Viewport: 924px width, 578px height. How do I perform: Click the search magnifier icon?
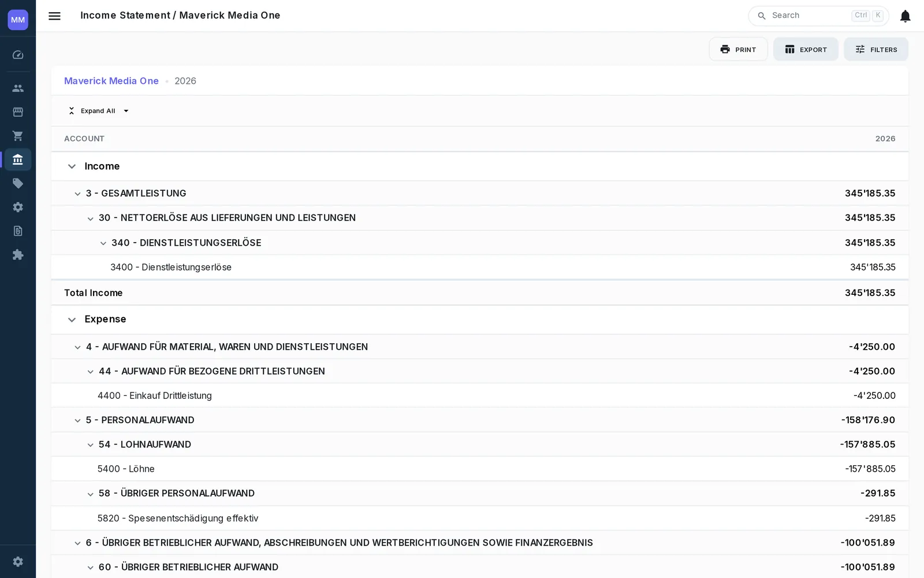[x=762, y=16]
